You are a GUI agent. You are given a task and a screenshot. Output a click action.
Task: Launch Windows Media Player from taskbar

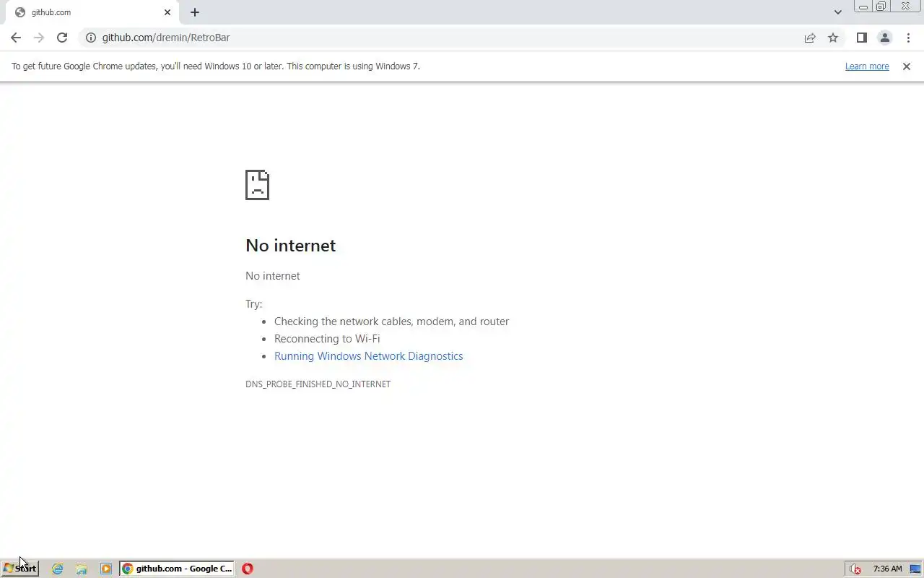coord(106,569)
